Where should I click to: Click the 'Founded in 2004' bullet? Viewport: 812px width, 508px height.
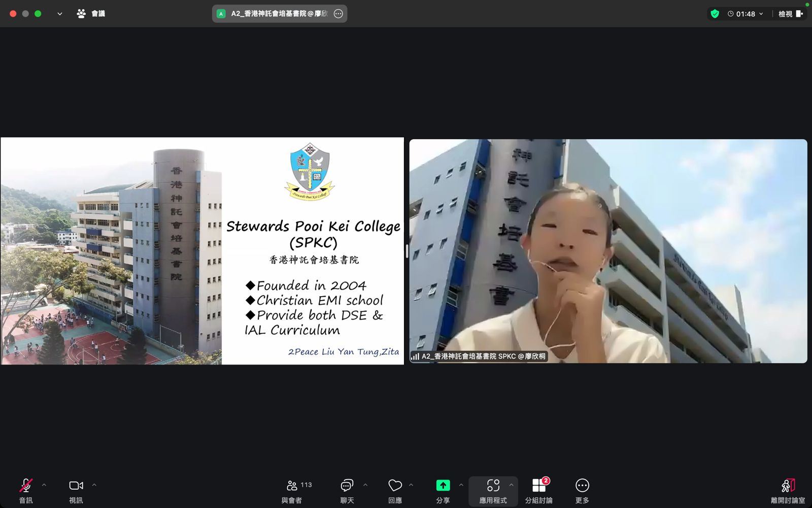pyautogui.click(x=306, y=285)
